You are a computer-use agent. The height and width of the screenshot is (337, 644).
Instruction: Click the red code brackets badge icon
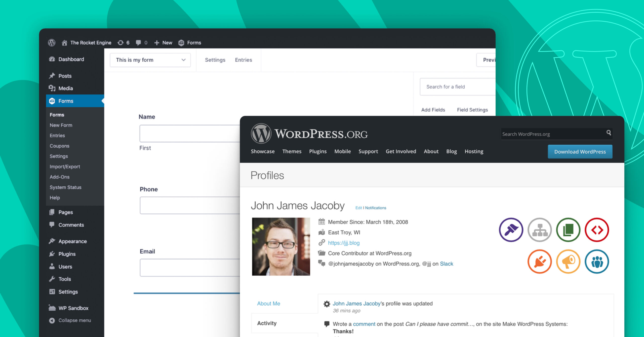click(597, 230)
